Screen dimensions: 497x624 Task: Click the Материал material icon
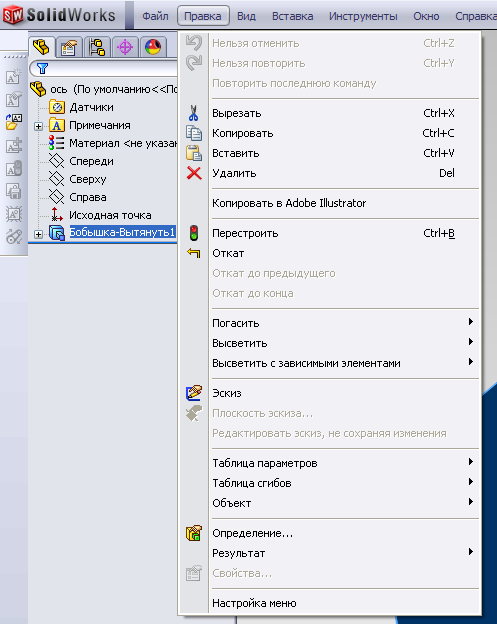coord(56,143)
